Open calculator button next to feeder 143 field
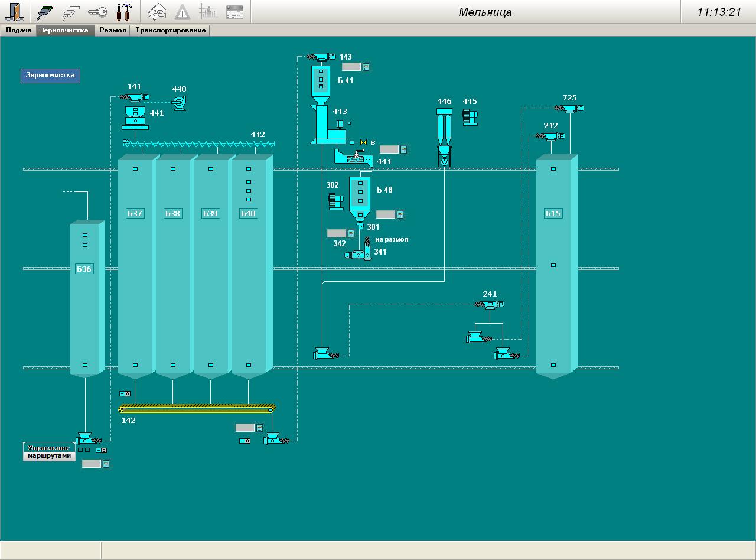 pyautogui.click(x=366, y=67)
